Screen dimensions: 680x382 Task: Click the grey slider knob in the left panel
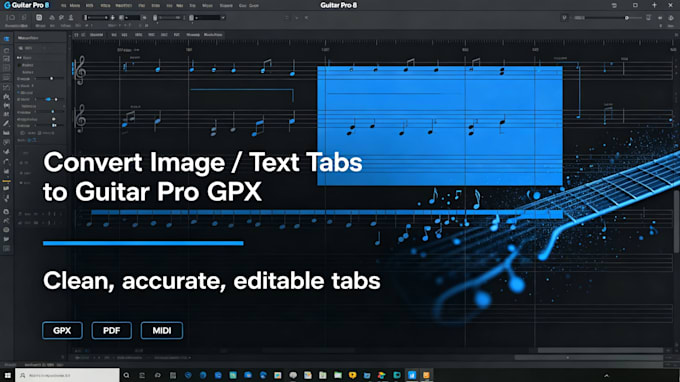(x=52, y=78)
